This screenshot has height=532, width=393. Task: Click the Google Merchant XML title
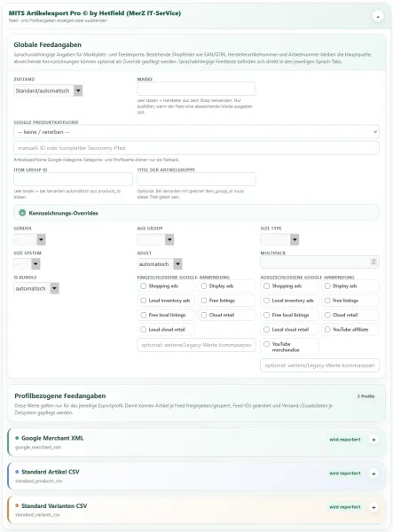coord(52,438)
